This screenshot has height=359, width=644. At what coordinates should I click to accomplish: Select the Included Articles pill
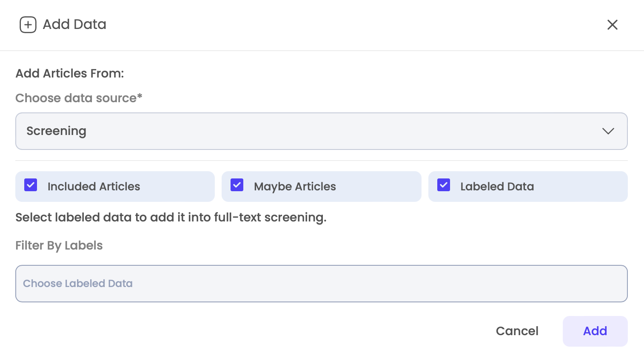(x=115, y=186)
